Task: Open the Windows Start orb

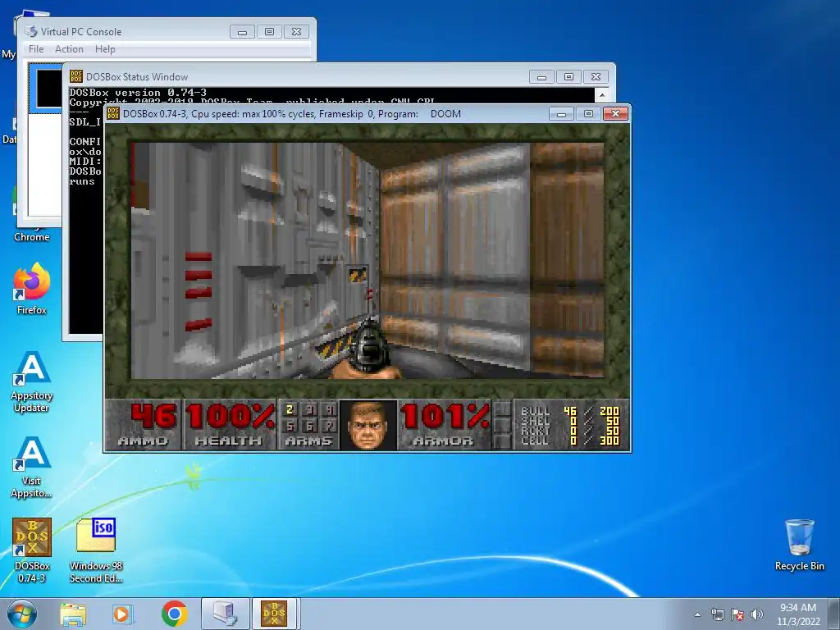Action: [21, 614]
